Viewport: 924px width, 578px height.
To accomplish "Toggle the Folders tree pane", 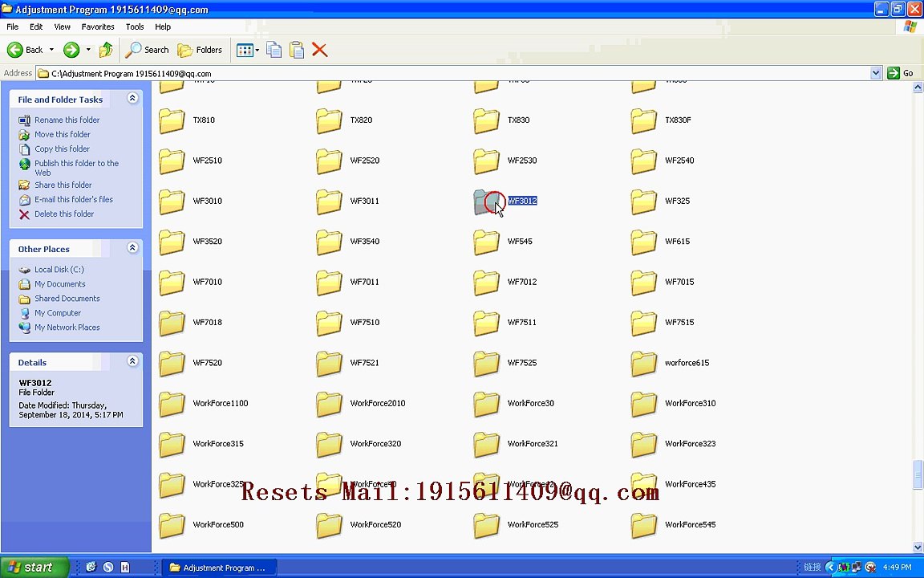I will click(200, 50).
